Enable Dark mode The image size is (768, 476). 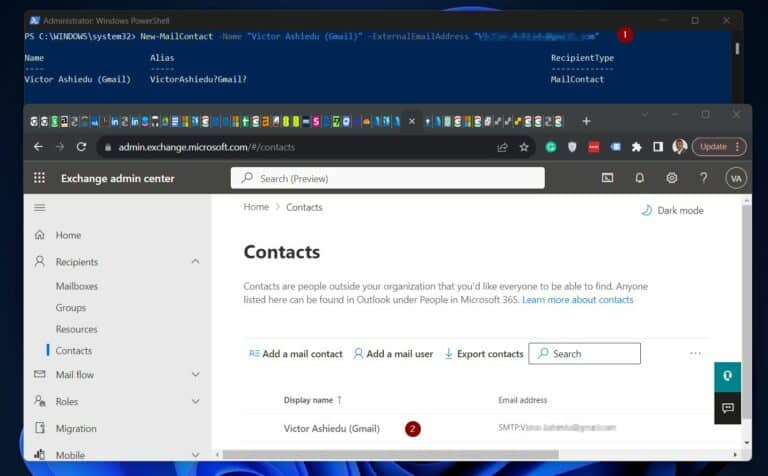[672, 210]
